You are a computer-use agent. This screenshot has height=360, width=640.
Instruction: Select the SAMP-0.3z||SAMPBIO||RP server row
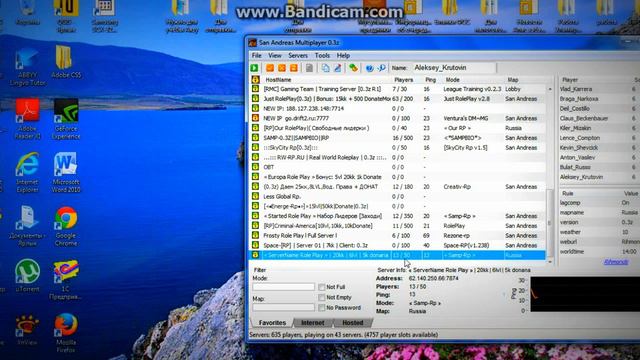click(x=397, y=138)
